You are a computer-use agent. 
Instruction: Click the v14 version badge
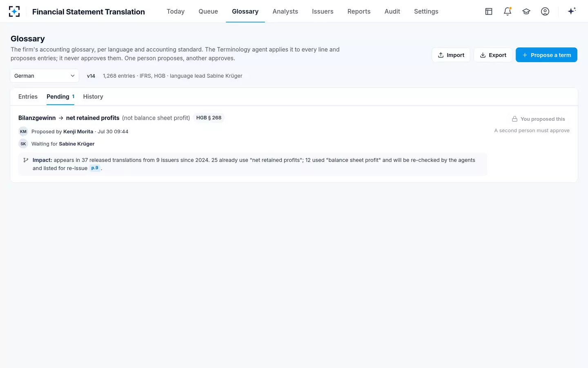click(91, 76)
